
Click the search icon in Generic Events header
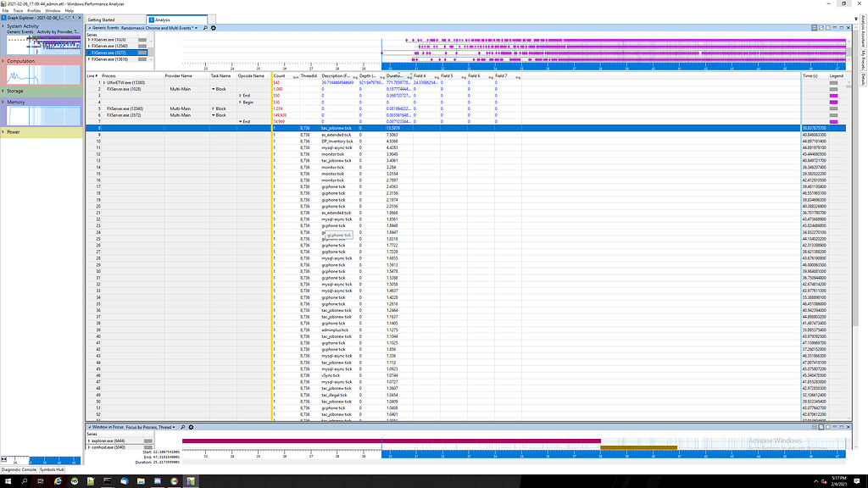pyautogui.click(x=204, y=28)
